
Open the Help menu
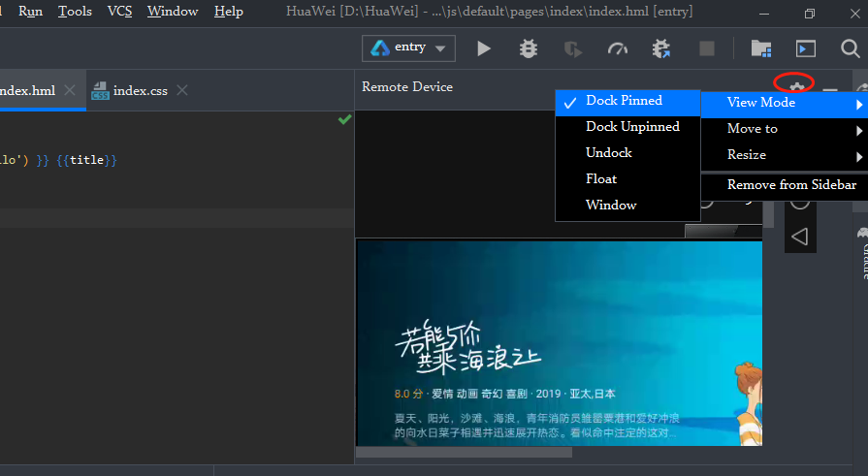[x=229, y=12]
